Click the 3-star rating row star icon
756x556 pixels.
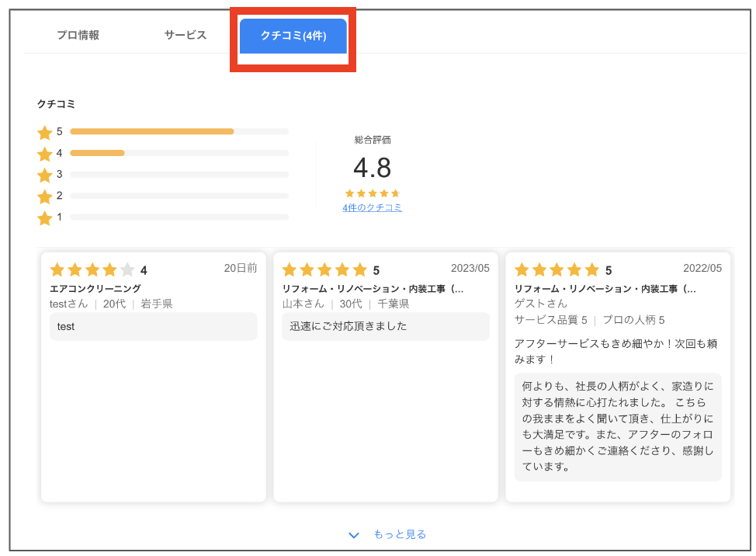(45, 175)
